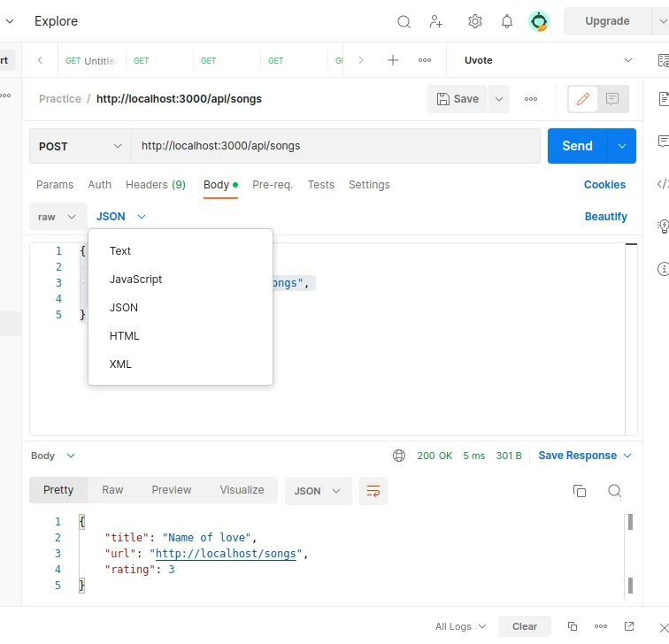Open the notifications bell
Image resolution: width=669 pixels, height=644 pixels.
click(x=507, y=21)
